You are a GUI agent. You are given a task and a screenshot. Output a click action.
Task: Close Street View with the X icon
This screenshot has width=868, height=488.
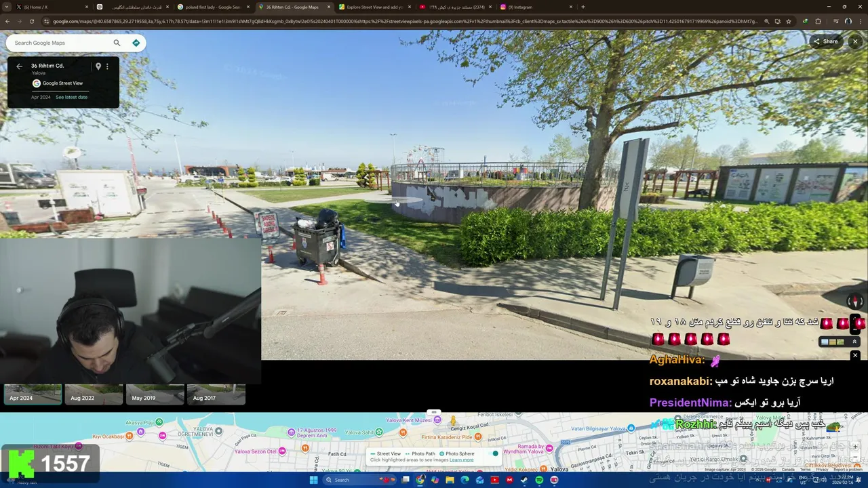(855, 41)
